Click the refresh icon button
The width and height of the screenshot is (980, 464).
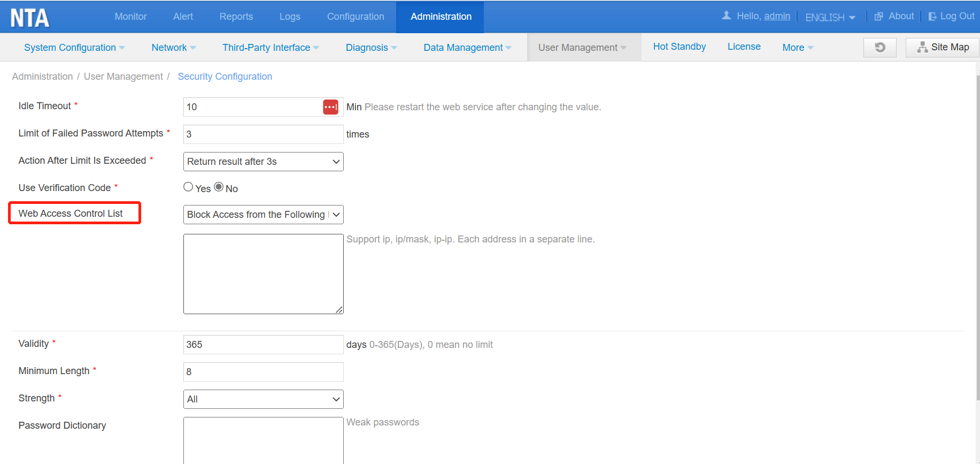(879, 48)
